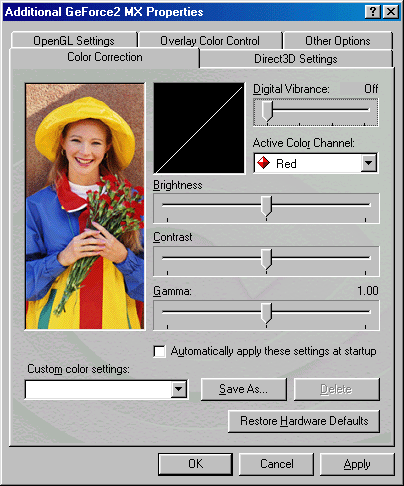Enable automatically apply settings at startup
Viewport: 404px width, 486px height.
pyautogui.click(x=160, y=352)
